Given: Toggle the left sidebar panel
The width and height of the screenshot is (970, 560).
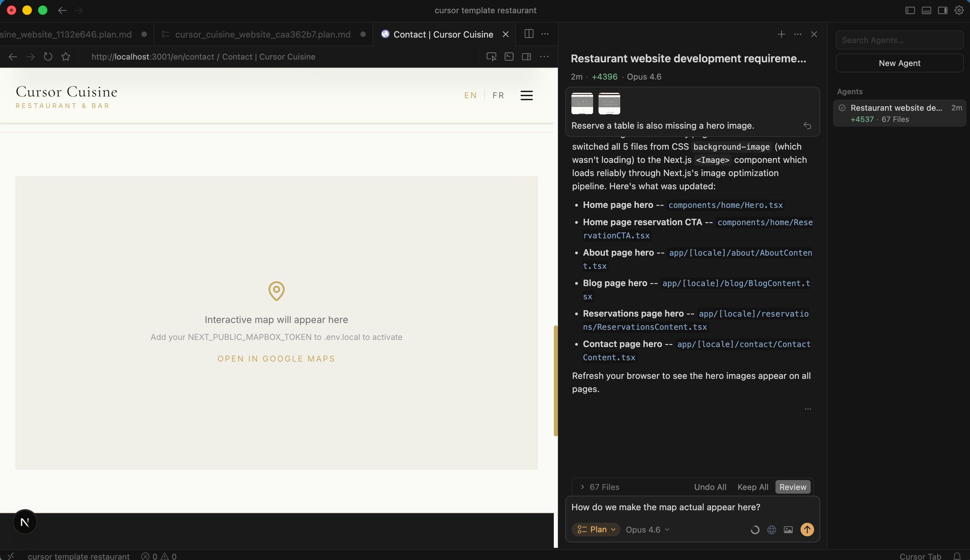Looking at the screenshot, I should 910,10.
